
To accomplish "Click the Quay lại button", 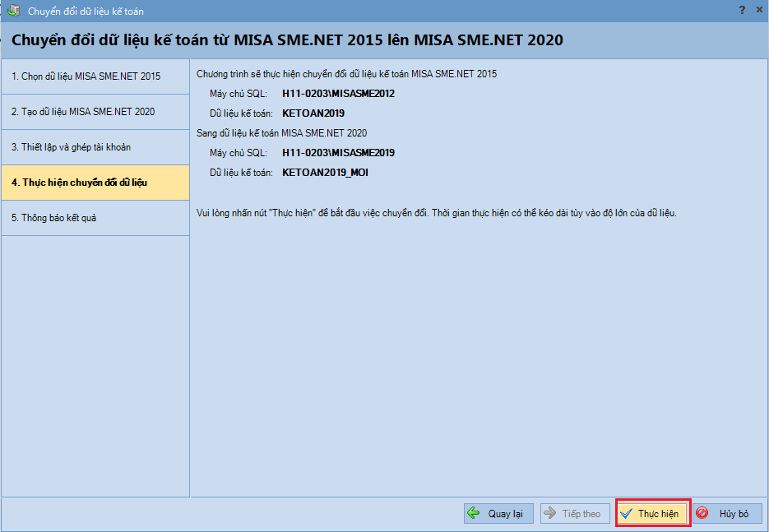I will coord(498,513).
